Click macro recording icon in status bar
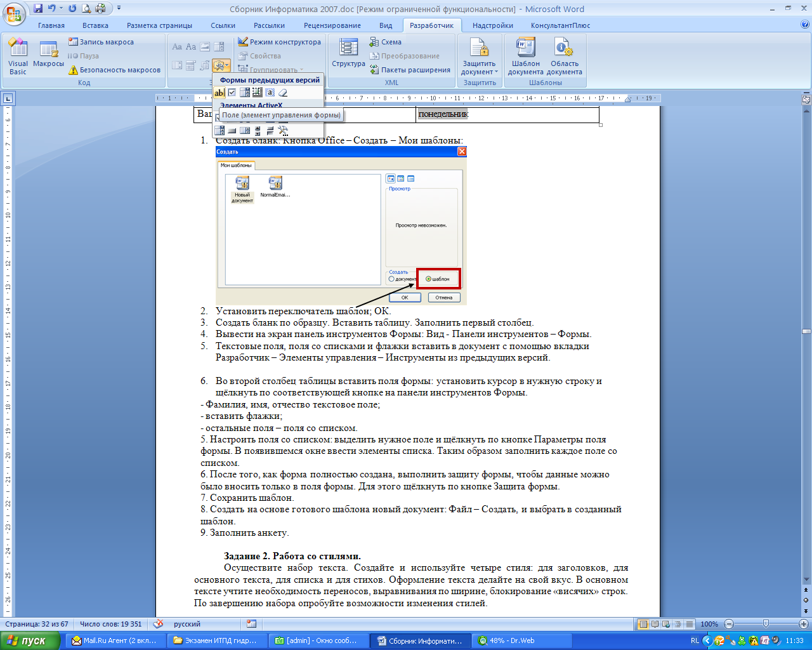The height and width of the screenshot is (650, 812). [251, 624]
